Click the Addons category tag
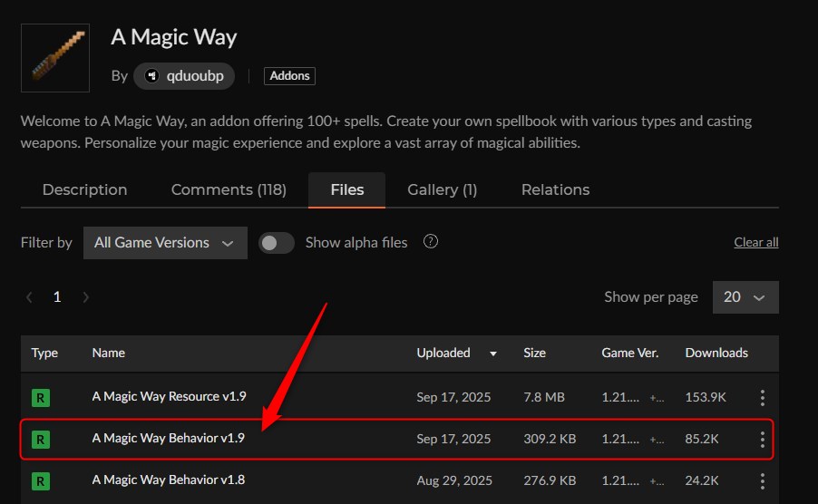 pyautogui.click(x=289, y=76)
